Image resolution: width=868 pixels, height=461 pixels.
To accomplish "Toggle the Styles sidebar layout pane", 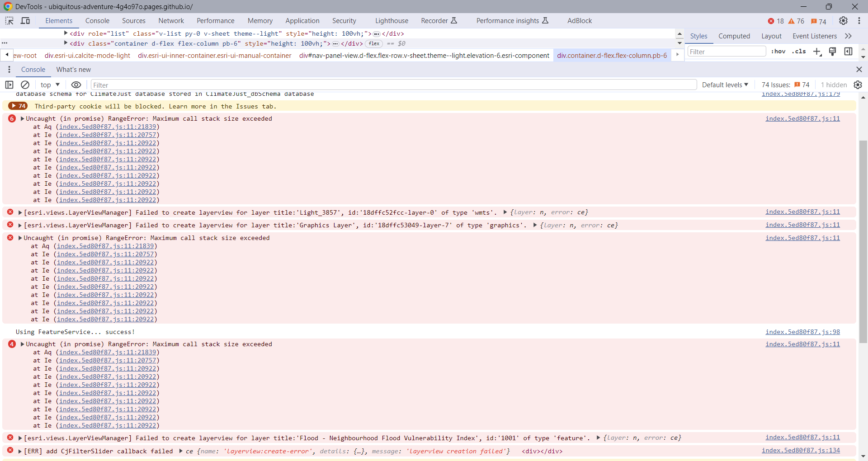I will click(x=848, y=52).
